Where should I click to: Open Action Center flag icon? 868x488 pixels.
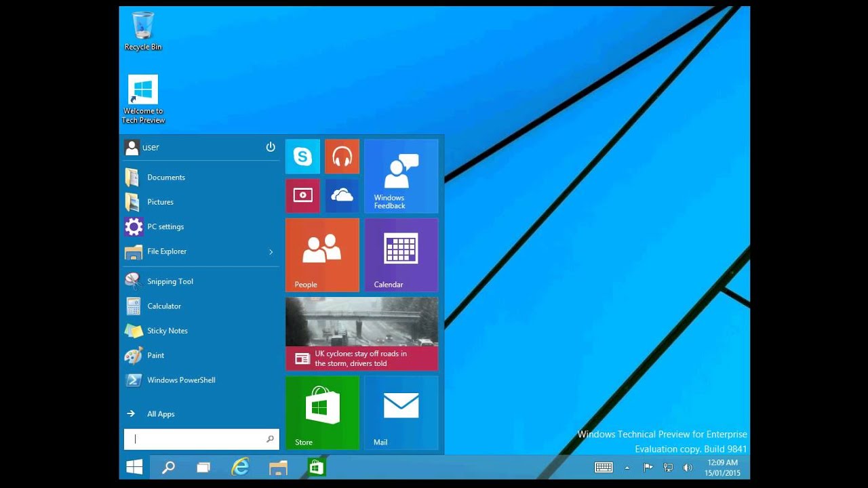point(648,467)
